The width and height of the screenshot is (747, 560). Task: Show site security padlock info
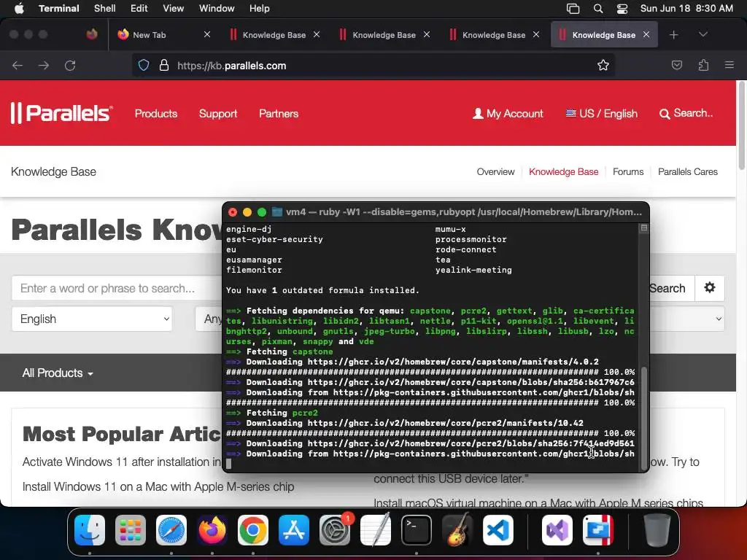pos(164,66)
